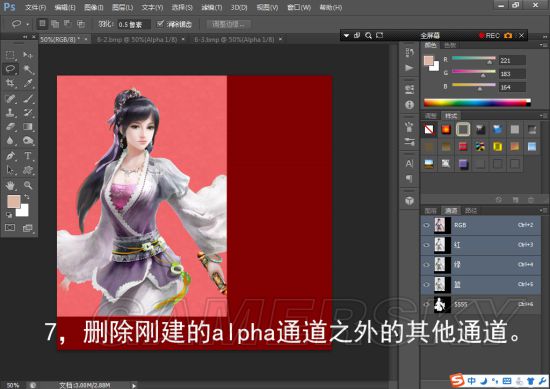
Task: Select the Blur tool
Action: (10, 141)
